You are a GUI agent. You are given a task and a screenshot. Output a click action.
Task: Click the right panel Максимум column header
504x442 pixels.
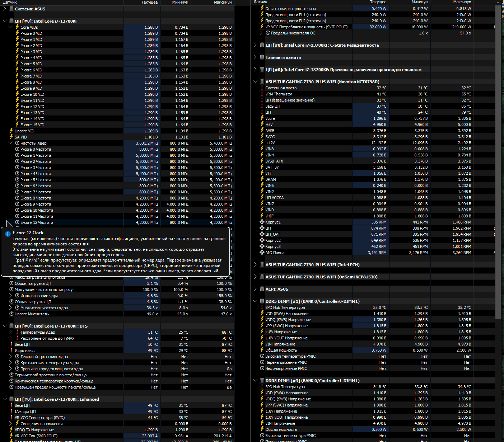point(451,3)
